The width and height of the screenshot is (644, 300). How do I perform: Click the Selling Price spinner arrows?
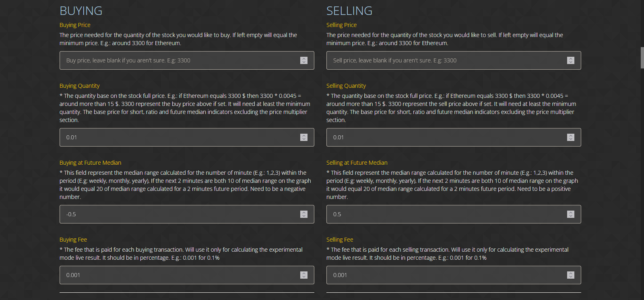pos(571,60)
